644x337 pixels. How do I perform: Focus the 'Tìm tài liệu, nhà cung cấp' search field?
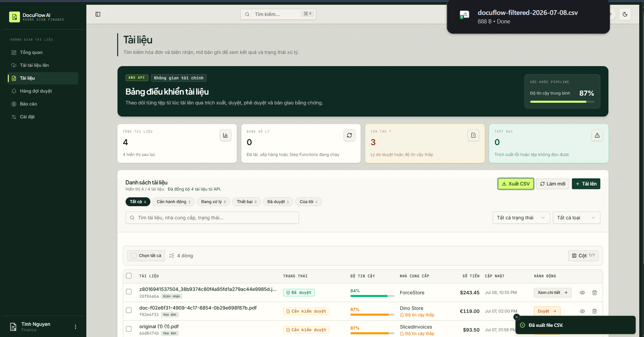212,218
